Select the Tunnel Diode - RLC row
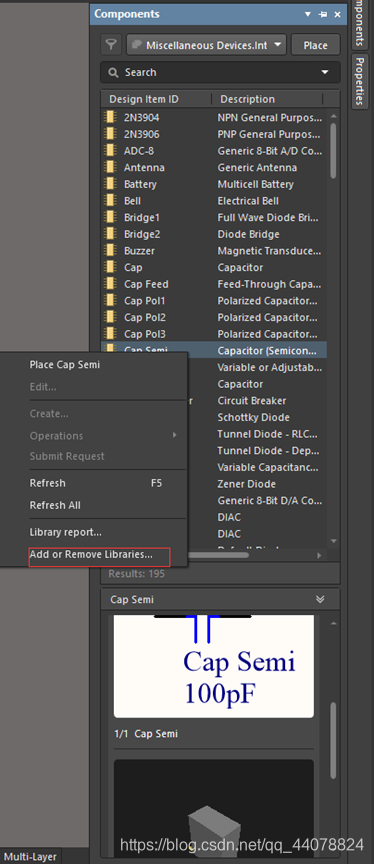The width and height of the screenshot is (374, 864). (x=268, y=434)
